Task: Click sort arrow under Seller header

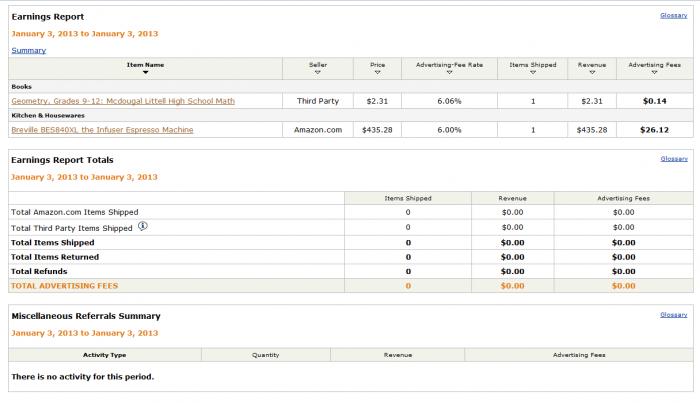Action: [318, 72]
